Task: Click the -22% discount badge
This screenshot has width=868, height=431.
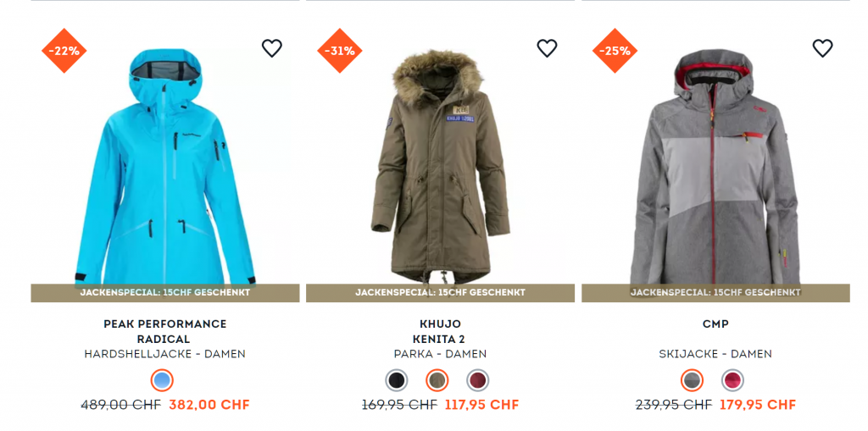Action: pos(64,51)
